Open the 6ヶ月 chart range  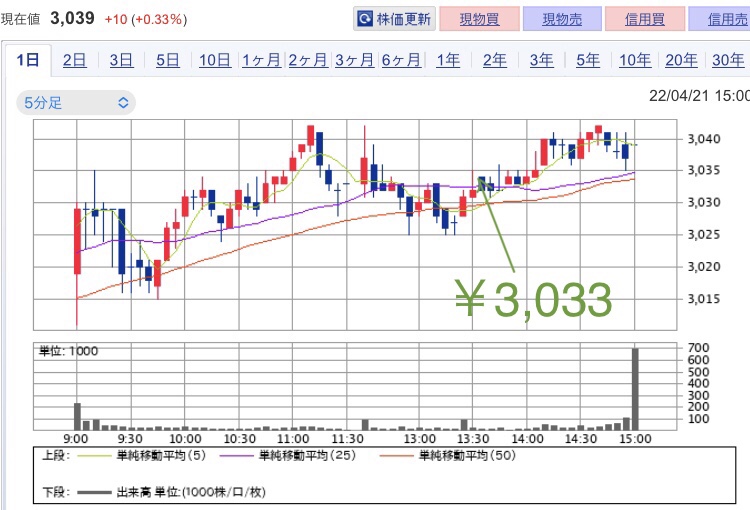click(401, 60)
